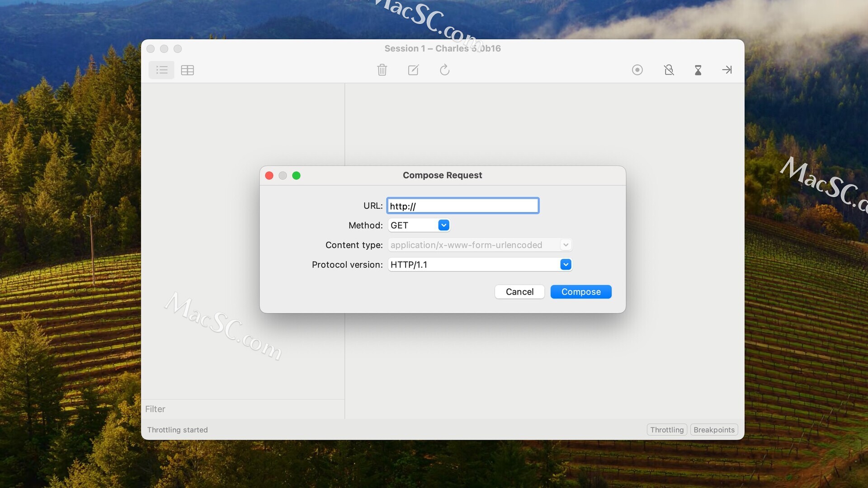Screen dimensions: 868x488
Task: Zoom the Compose Request dialog with green button
Action: point(296,175)
